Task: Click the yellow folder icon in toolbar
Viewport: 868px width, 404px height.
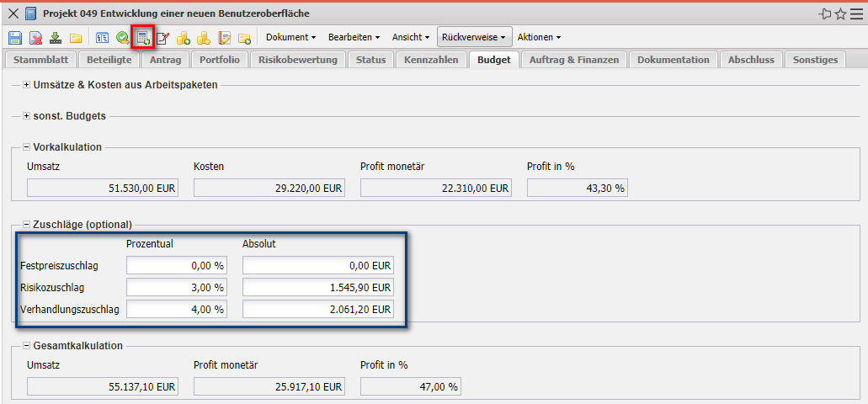Action: point(76,38)
